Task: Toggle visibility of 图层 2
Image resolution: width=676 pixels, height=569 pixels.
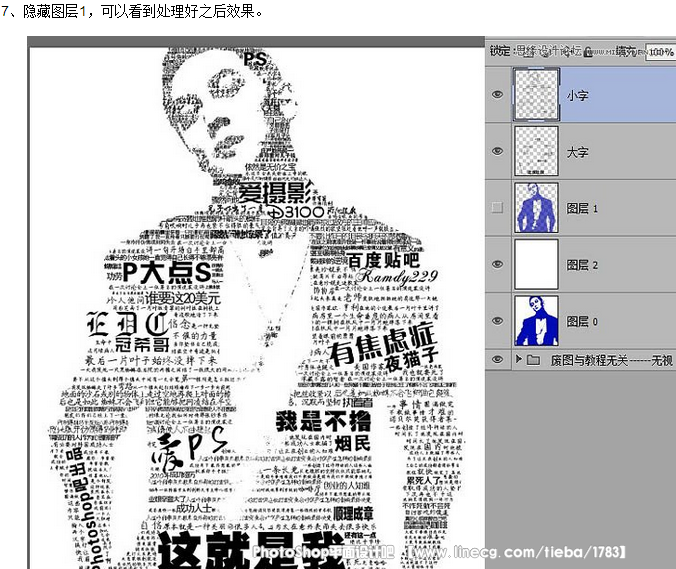Action: (x=497, y=264)
